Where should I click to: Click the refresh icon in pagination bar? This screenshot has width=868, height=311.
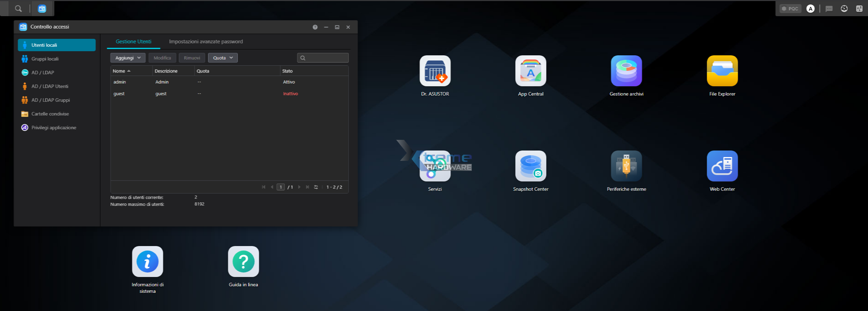316,187
